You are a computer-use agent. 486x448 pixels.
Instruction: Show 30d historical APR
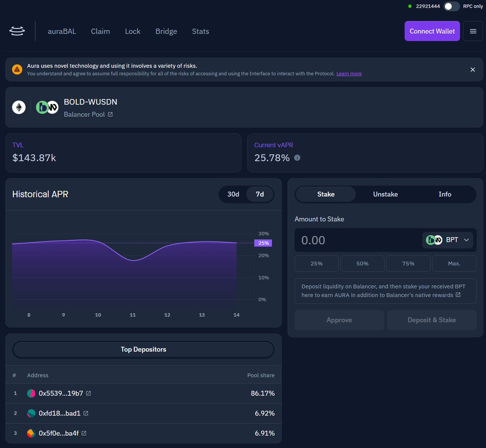pos(233,194)
